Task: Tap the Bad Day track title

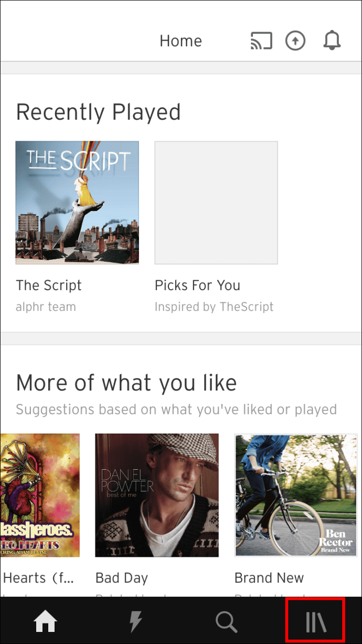Action: 122,578
